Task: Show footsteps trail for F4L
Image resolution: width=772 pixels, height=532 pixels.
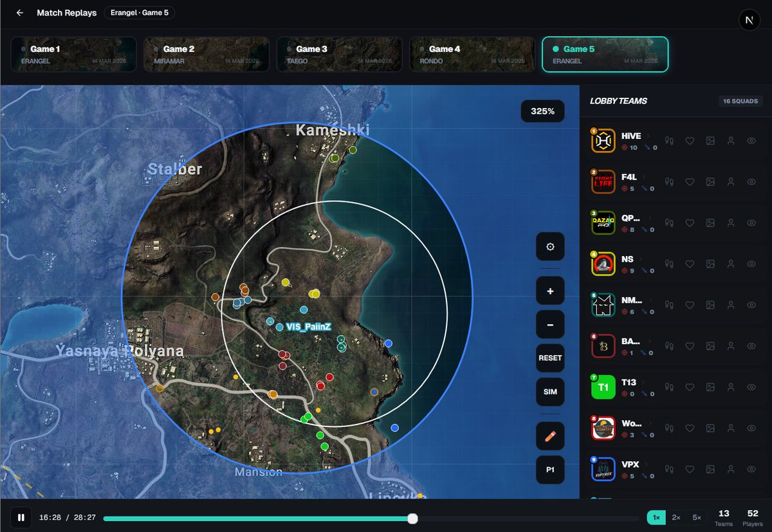Action: (x=669, y=182)
